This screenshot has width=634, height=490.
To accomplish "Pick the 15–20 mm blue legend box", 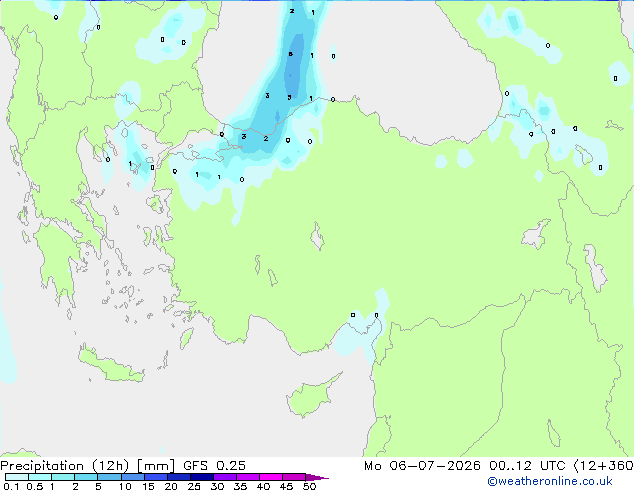I will click(x=156, y=477).
